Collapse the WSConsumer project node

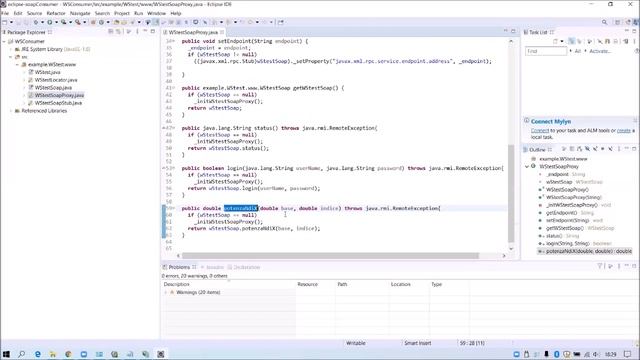(x=4, y=41)
